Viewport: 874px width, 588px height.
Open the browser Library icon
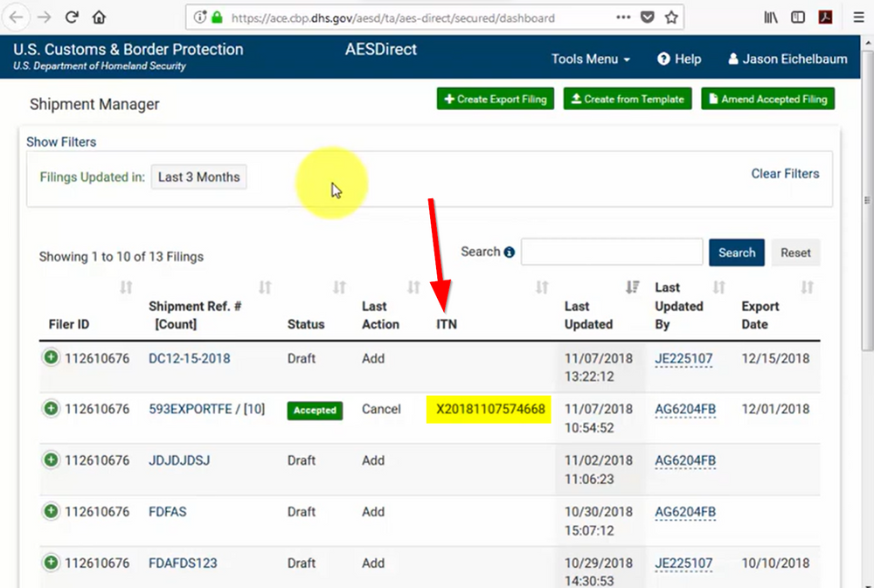(773, 17)
